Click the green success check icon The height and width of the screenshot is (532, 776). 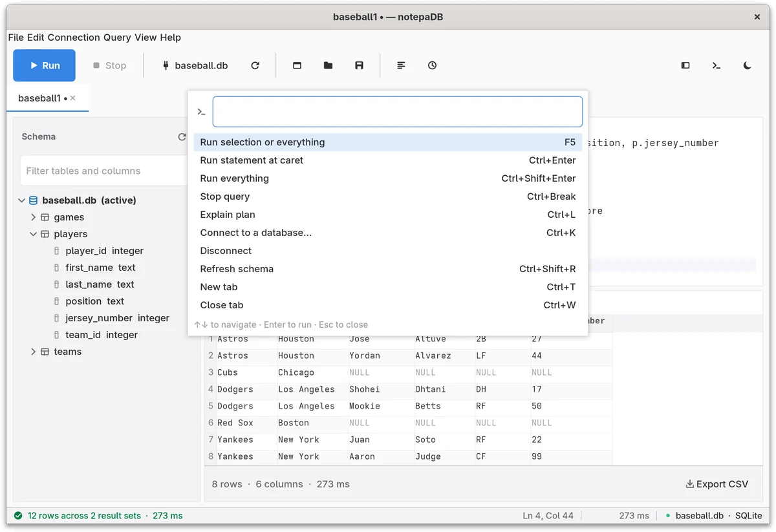pos(17,516)
